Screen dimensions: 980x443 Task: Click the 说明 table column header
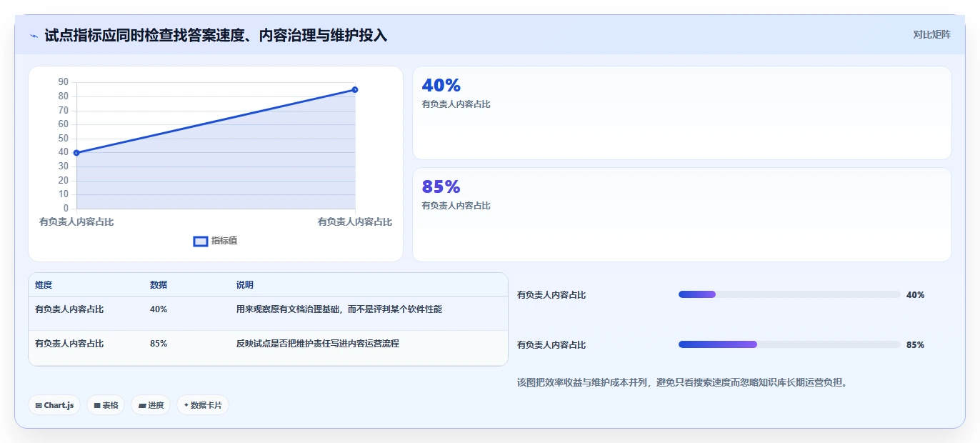click(245, 285)
